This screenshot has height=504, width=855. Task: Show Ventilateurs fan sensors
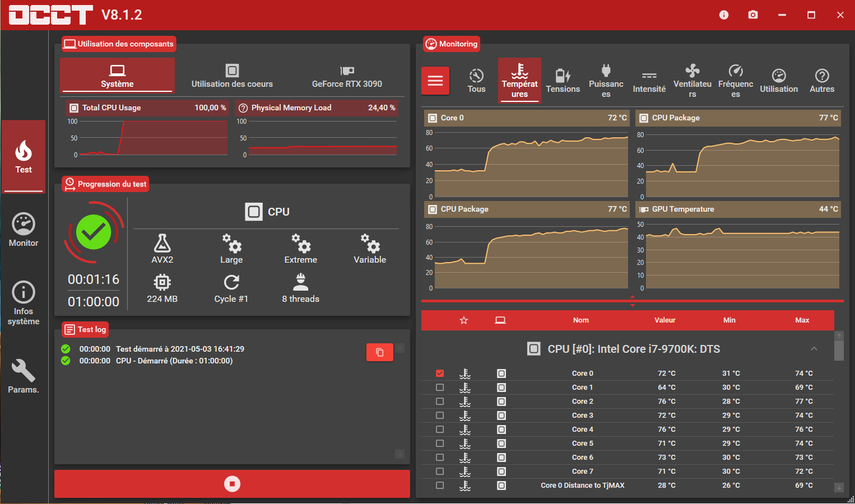click(692, 81)
